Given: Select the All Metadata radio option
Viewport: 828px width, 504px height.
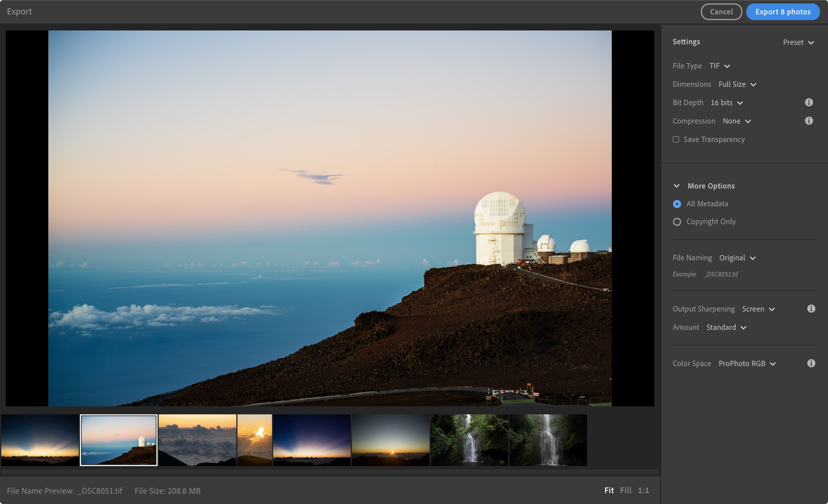Looking at the screenshot, I should pos(677,204).
